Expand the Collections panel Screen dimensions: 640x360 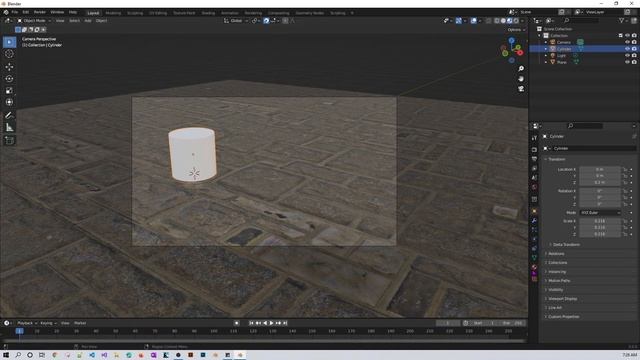[558, 262]
